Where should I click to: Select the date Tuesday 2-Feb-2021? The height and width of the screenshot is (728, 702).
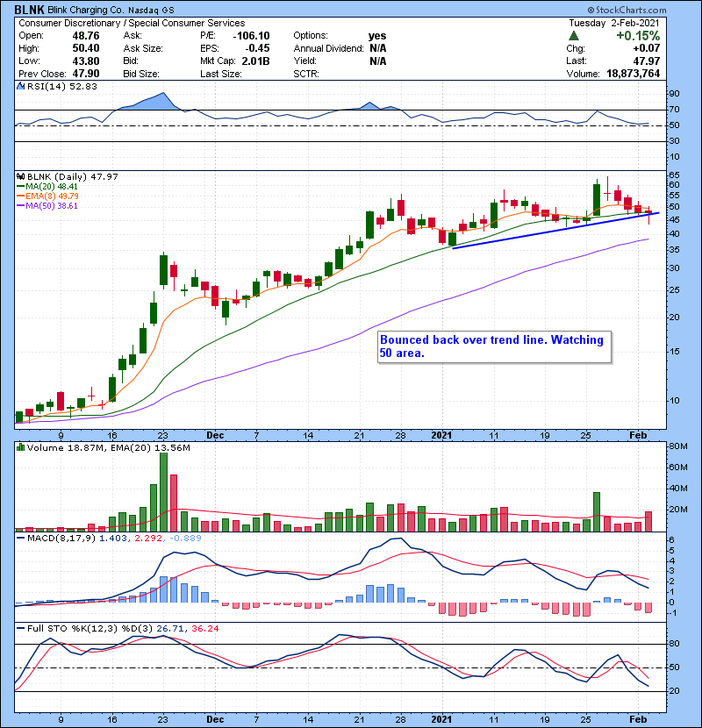point(613,23)
